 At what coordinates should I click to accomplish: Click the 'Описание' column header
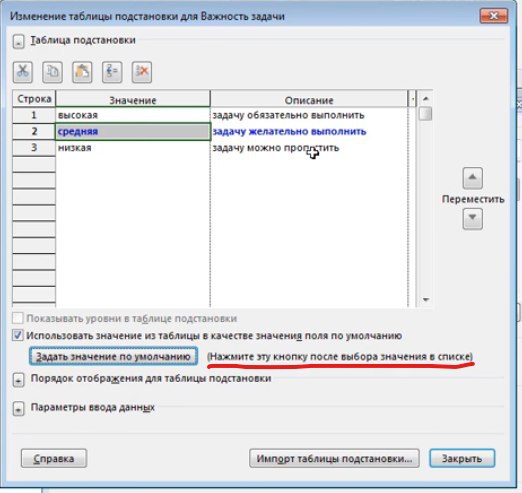tap(309, 100)
